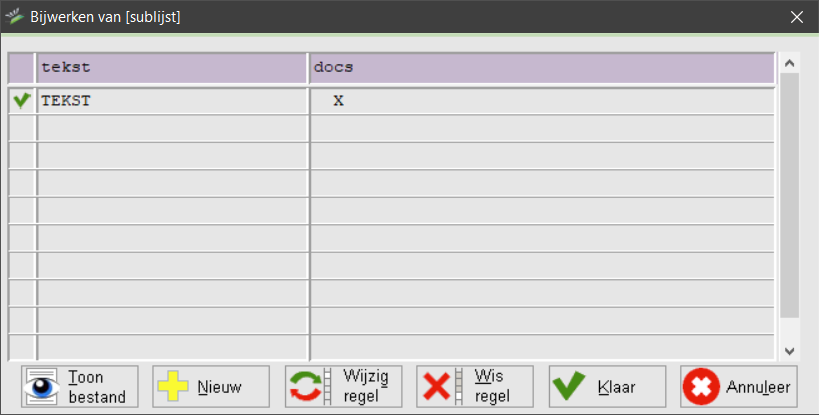The height and width of the screenshot is (415, 819).
Task: Click the blank header corner cell
Action: [x=21, y=68]
